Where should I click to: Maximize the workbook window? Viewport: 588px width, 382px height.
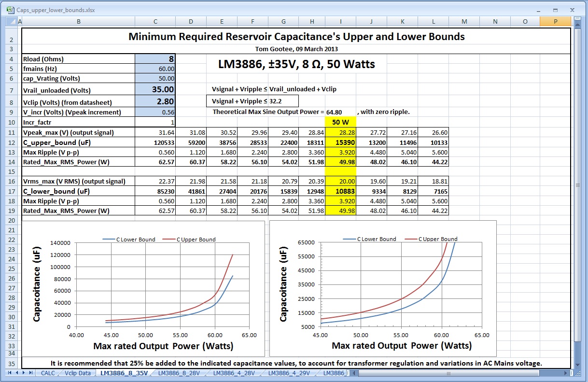(556, 10)
